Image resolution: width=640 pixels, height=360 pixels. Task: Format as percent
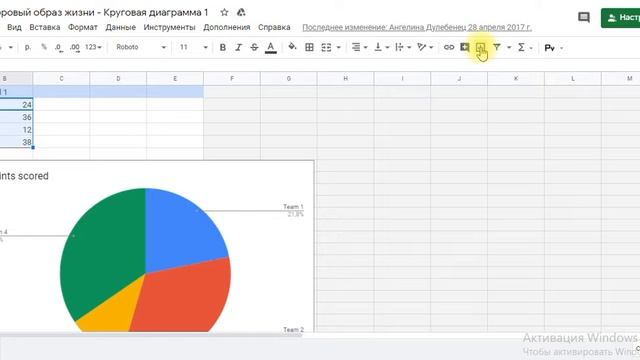(44, 47)
